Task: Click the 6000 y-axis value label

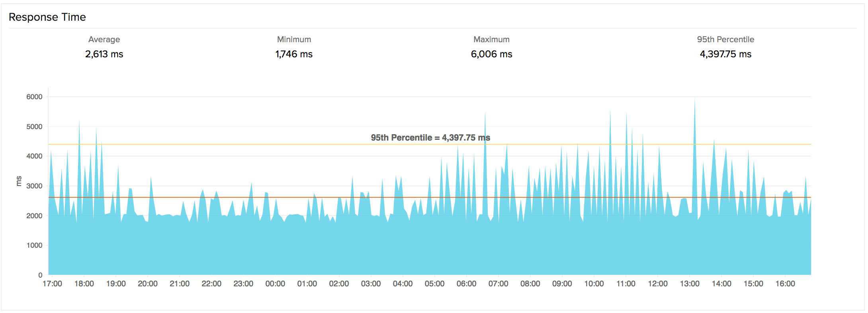Action: coord(34,97)
